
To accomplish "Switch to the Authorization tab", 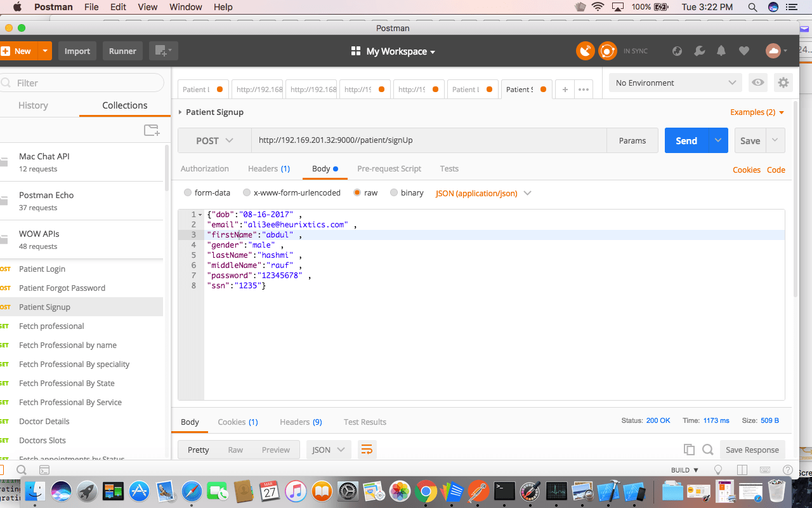I will click(x=205, y=169).
